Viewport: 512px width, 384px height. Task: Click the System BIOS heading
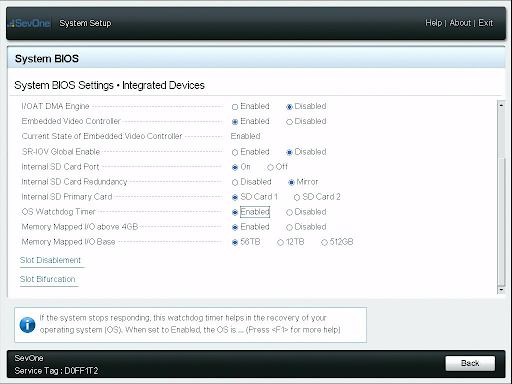[x=47, y=59]
